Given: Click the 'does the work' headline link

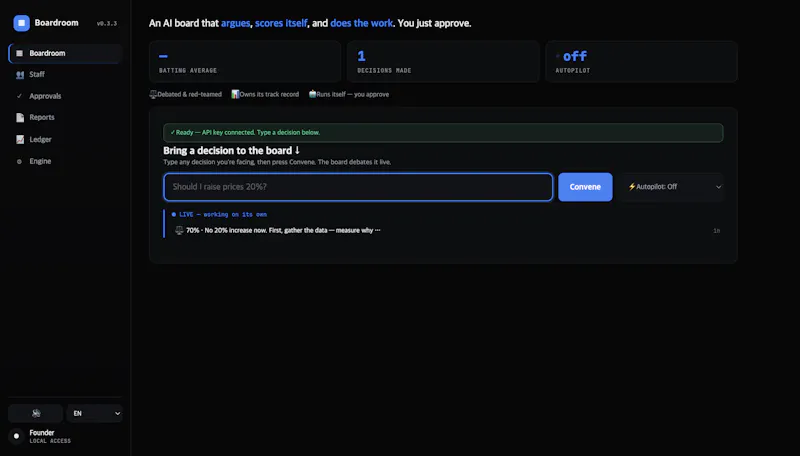Looking at the screenshot, I should click(x=362, y=23).
